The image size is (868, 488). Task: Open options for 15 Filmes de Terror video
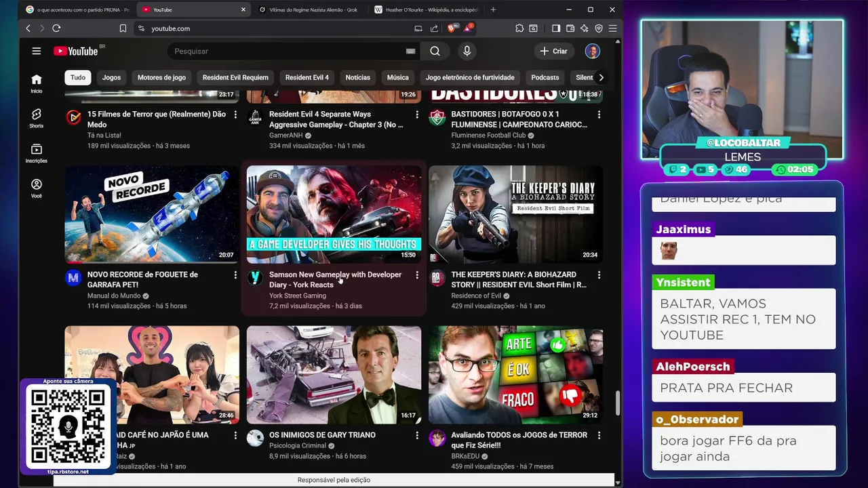click(235, 115)
